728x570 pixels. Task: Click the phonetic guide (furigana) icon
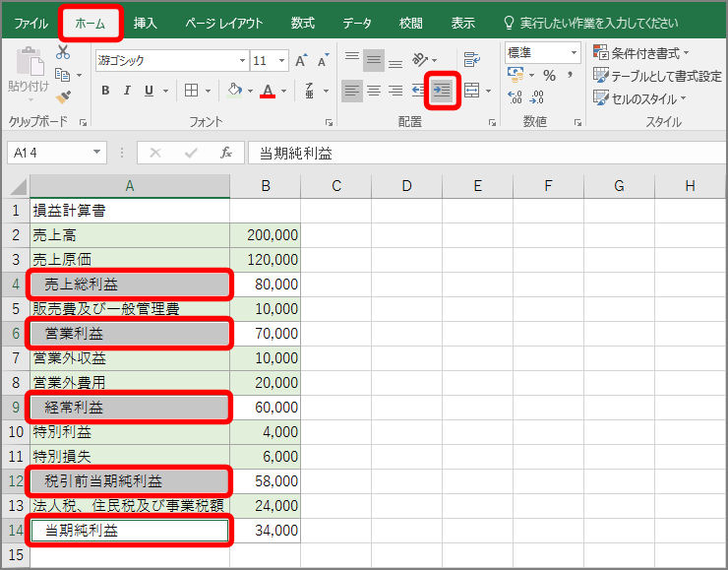(309, 91)
